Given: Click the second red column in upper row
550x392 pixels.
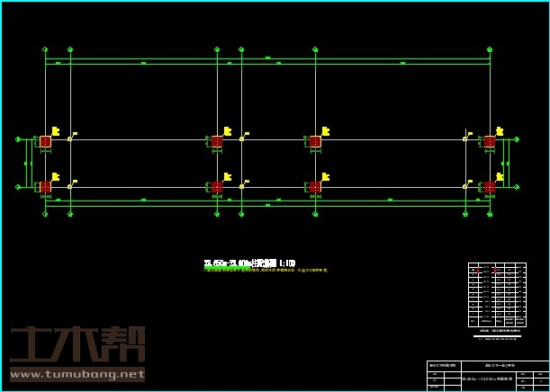Looking at the screenshot, I should (x=217, y=141).
